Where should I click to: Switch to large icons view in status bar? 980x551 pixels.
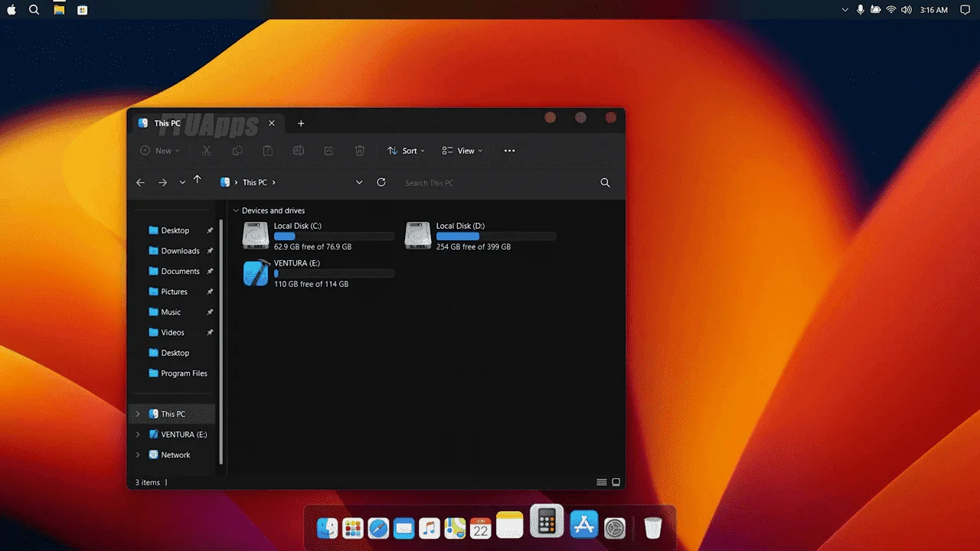(616, 482)
